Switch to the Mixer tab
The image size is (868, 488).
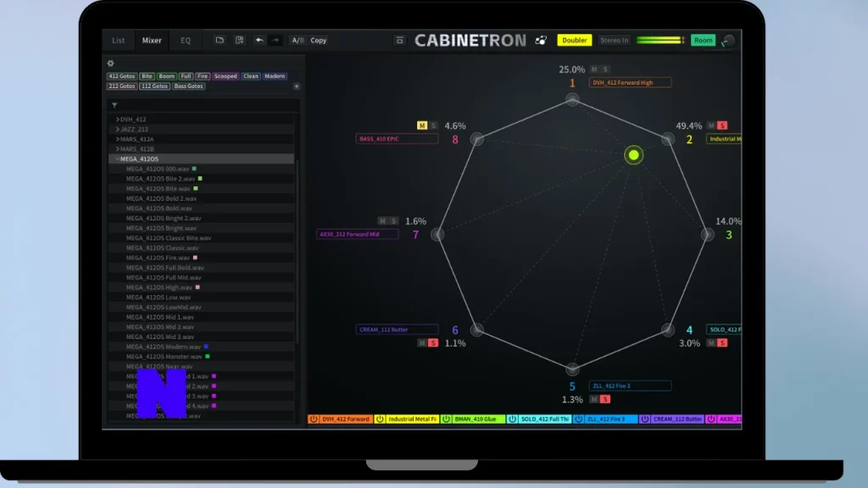pyautogui.click(x=152, y=41)
